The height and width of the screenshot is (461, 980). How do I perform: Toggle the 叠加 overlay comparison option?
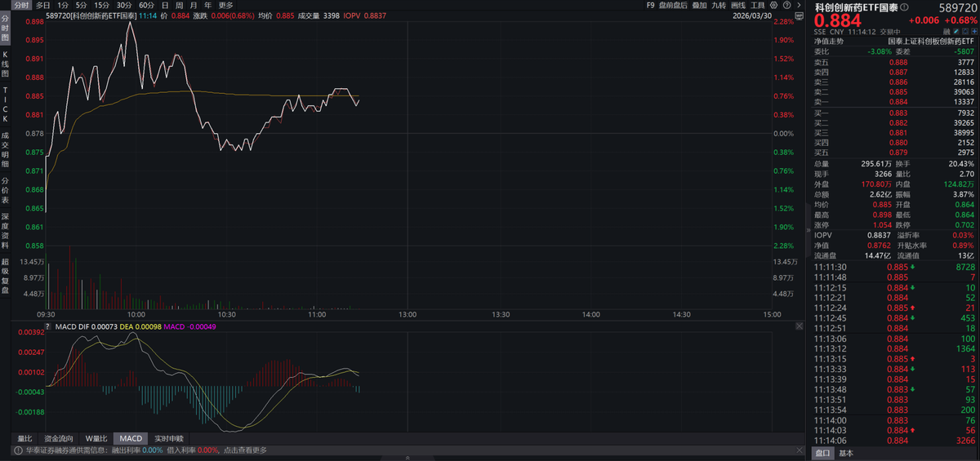click(700, 5)
